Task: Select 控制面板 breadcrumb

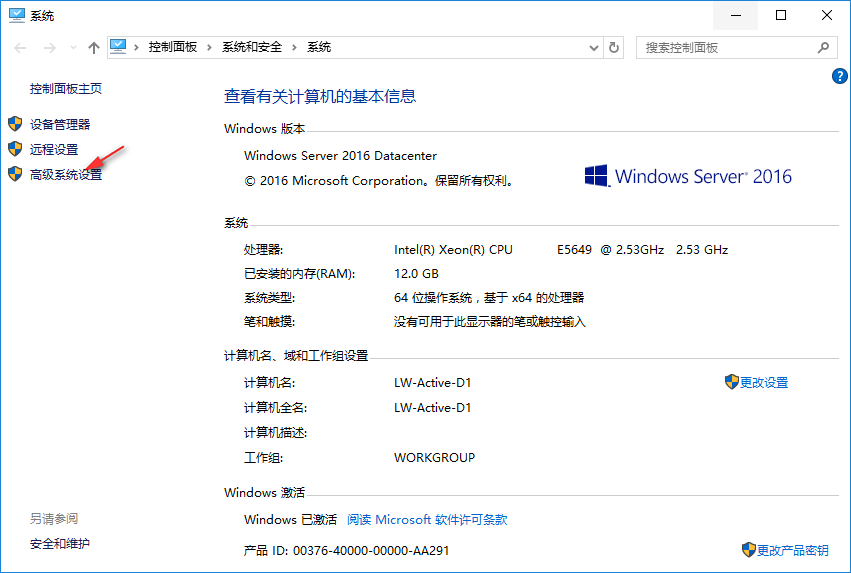Action: click(173, 47)
